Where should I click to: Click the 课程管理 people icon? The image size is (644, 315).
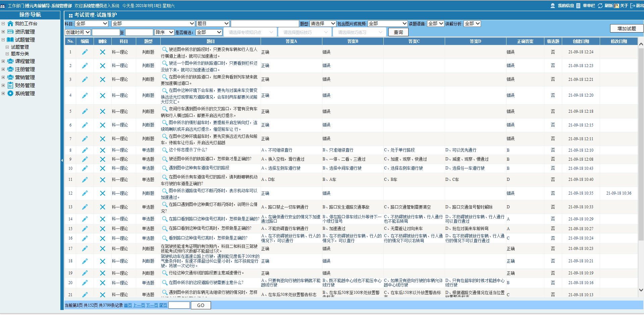tap(10, 61)
